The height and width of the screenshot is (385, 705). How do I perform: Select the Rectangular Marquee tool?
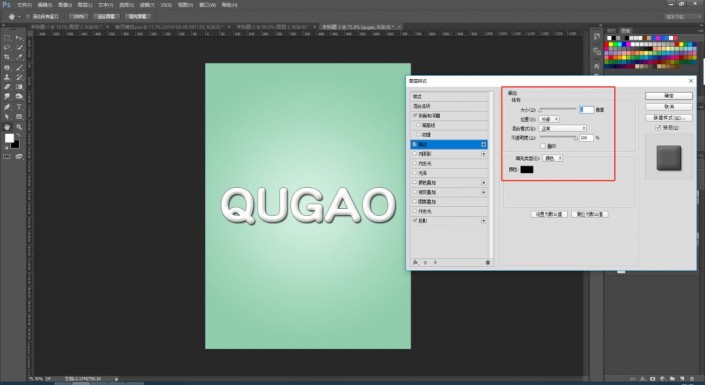[x=7, y=38]
